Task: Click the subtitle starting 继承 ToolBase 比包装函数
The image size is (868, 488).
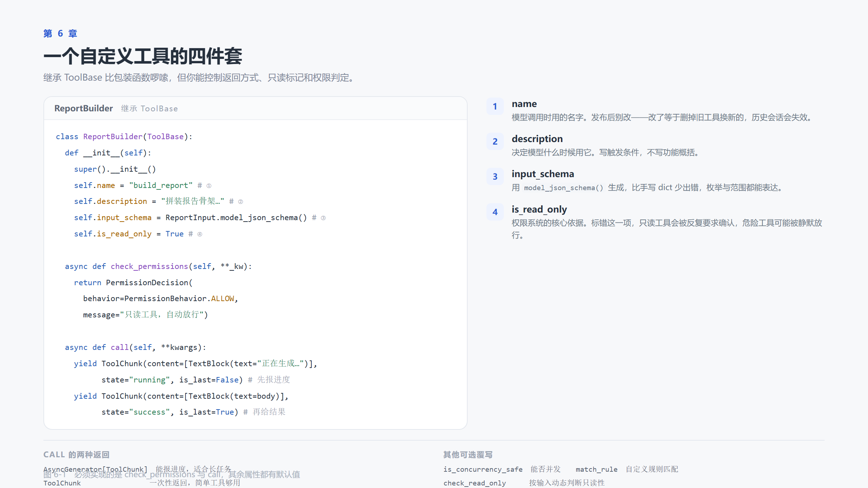Action: point(200,78)
